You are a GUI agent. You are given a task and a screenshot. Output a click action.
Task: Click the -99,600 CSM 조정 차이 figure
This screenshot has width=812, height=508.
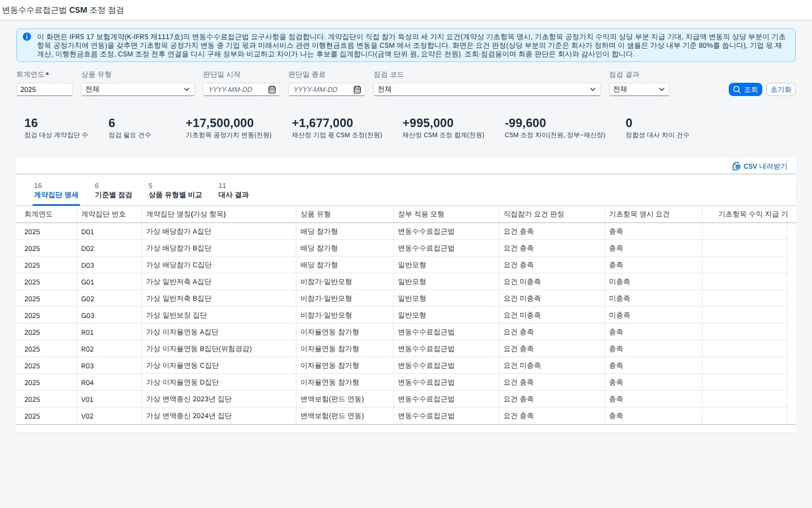pos(525,123)
